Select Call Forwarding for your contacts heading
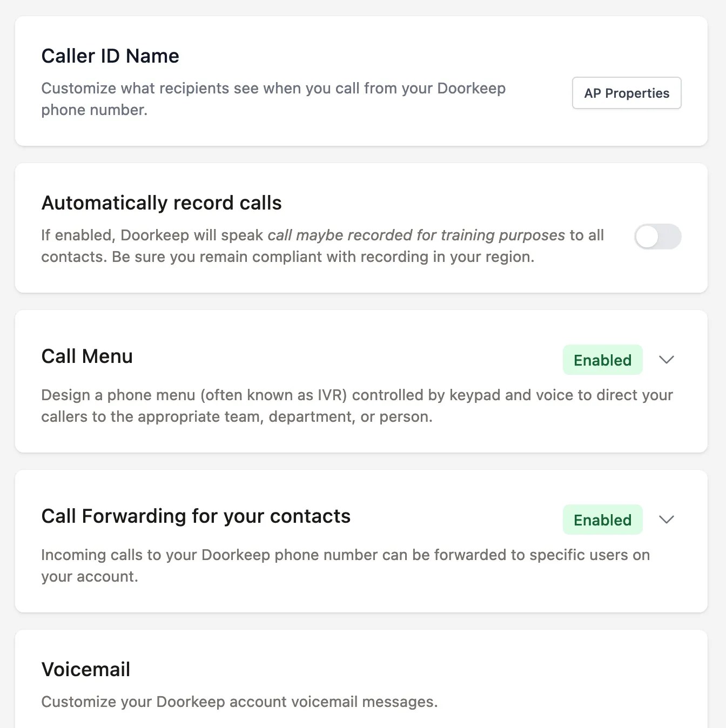 tap(196, 516)
